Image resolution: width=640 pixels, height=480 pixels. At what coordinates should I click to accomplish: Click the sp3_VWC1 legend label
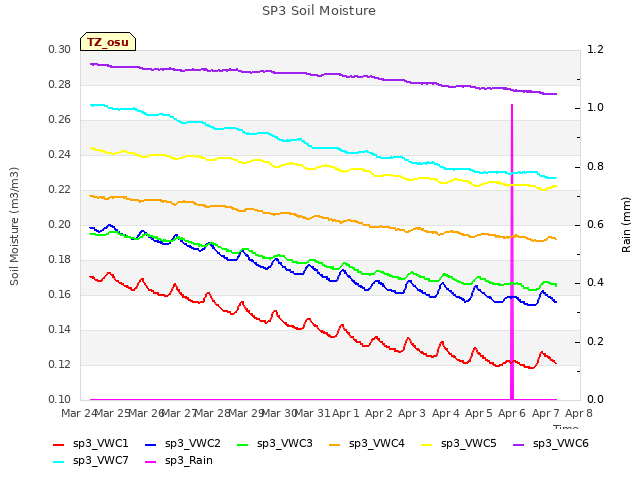(x=100, y=443)
